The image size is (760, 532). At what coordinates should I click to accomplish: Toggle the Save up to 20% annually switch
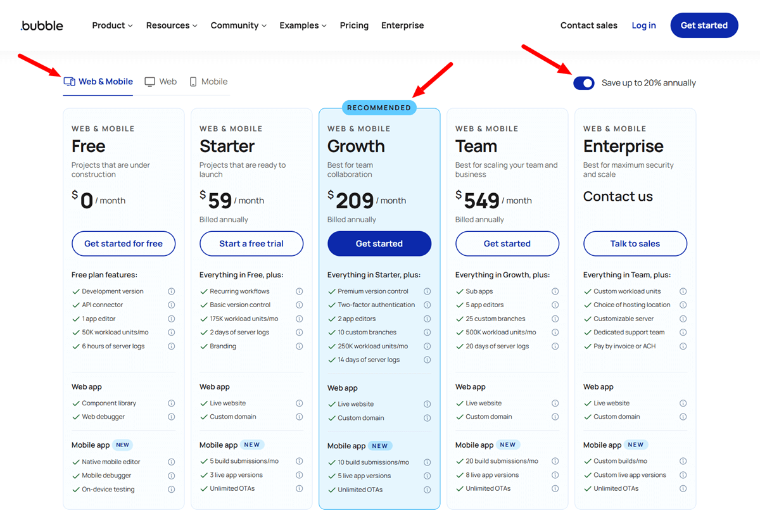click(x=583, y=82)
